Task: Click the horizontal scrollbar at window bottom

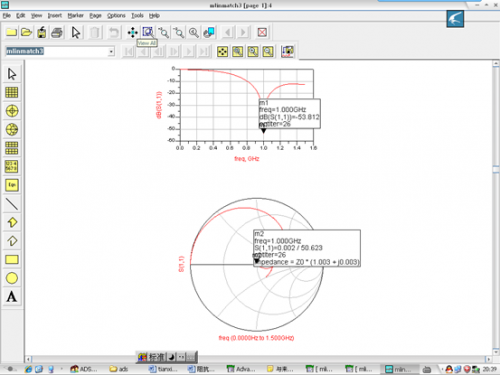Action: point(259,359)
